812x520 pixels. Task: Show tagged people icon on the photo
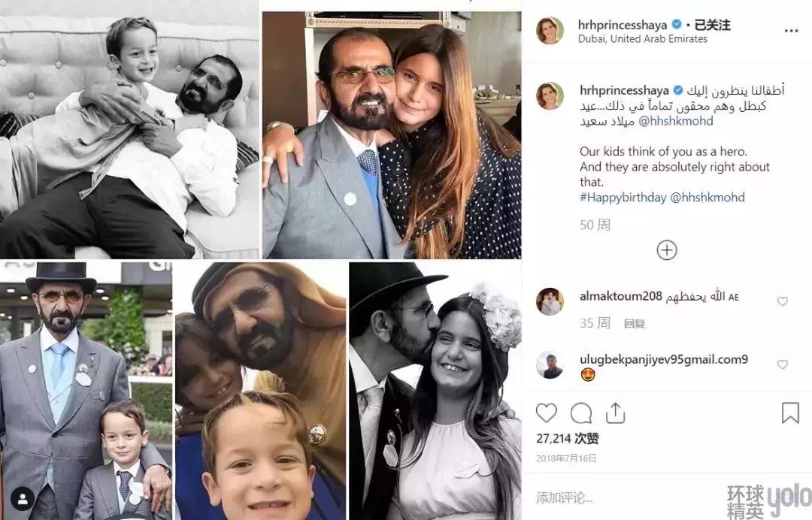pos(22,498)
